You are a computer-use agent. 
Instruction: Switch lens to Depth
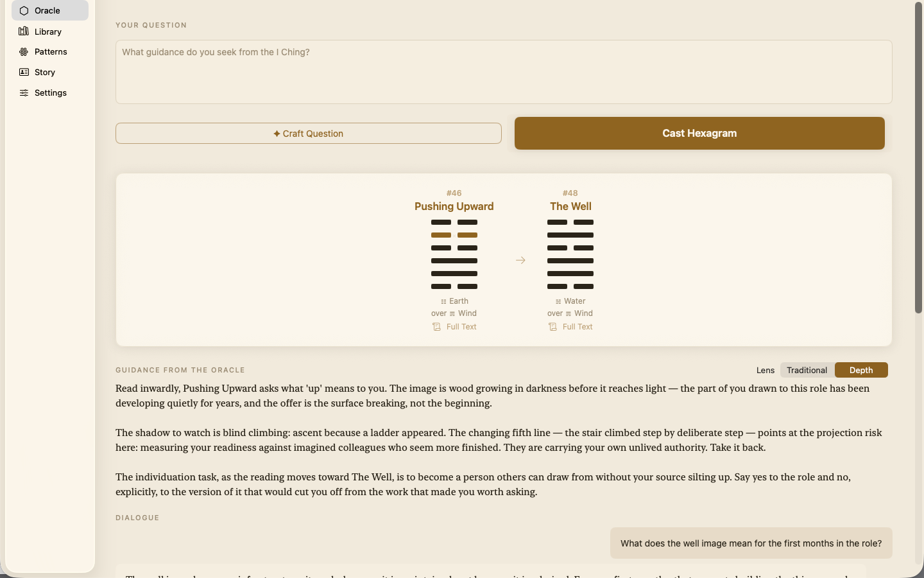[x=861, y=370]
